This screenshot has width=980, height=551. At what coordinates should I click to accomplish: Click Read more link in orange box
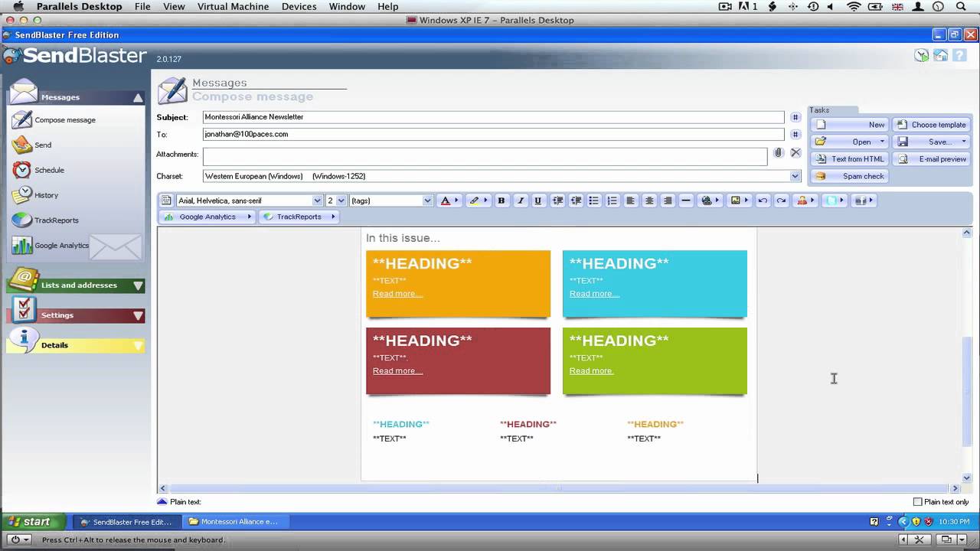397,294
